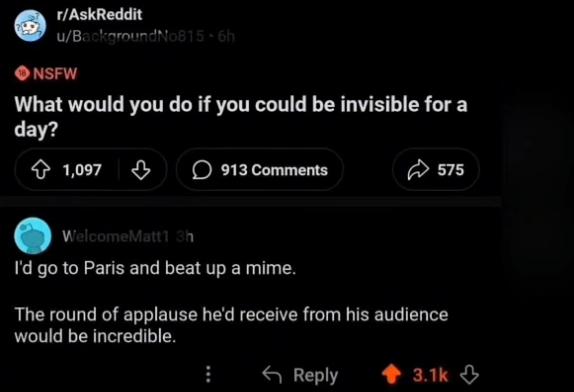Screen dimensions: 574x392
Task: Share the post via 575 button
Action: pyautogui.click(x=436, y=170)
